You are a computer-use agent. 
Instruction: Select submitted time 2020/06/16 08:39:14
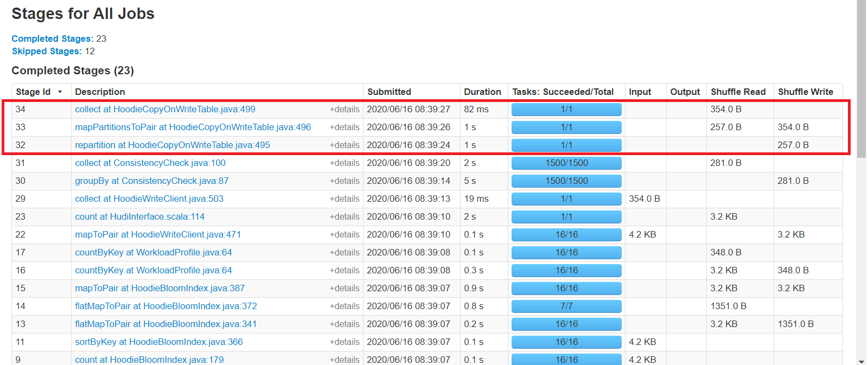click(409, 181)
